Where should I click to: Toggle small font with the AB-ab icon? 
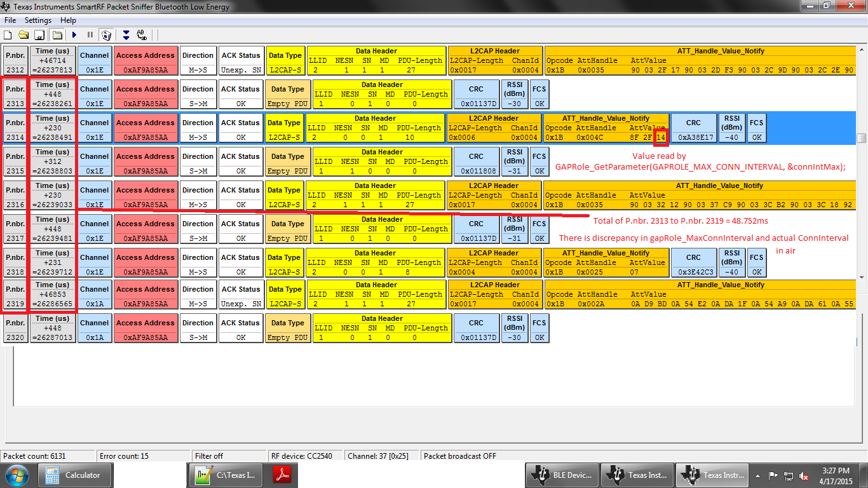point(142,35)
